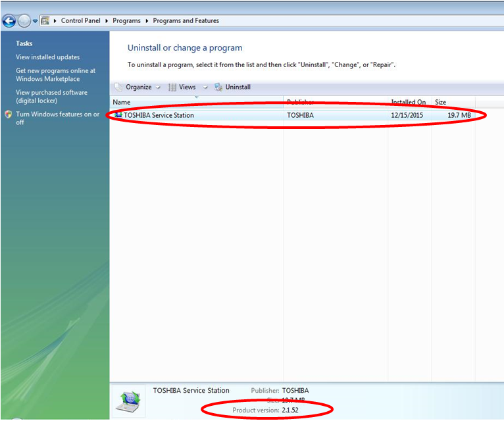Select the TOSHIBA Service Station program entry
This screenshot has height=421, width=504.
point(159,115)
